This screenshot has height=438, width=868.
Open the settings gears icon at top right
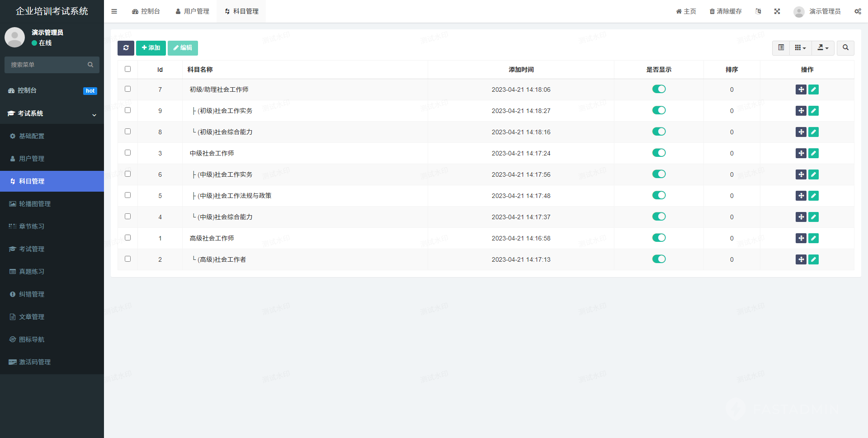[857, 11]
